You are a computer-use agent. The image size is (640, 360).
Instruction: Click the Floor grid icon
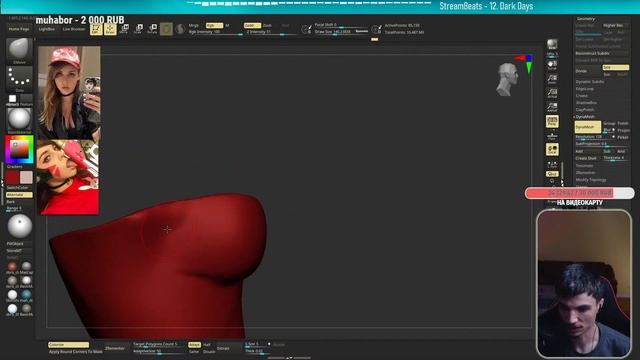(x=552, y=136)
